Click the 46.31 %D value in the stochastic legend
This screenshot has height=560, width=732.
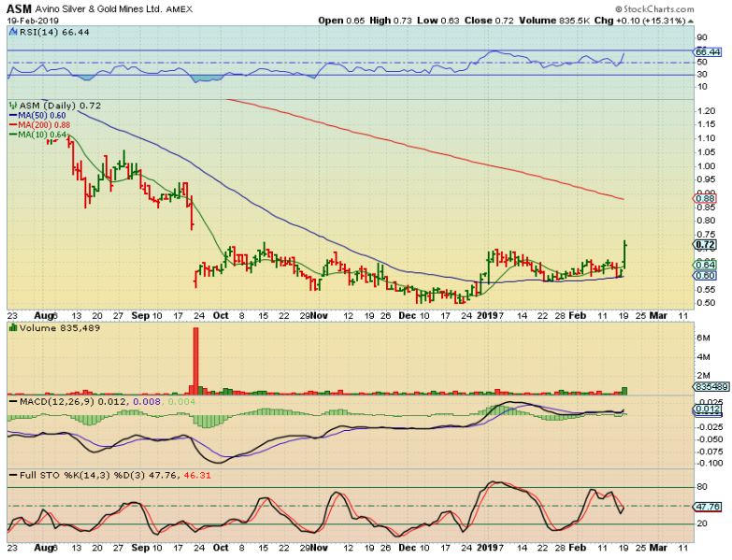click(197, 476)
